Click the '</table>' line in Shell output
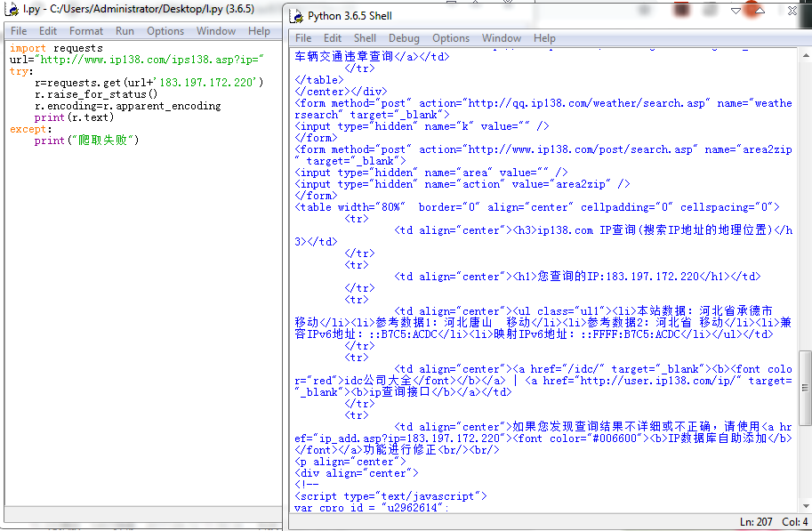This screenshot has height=531, width=812. point(319,80)
